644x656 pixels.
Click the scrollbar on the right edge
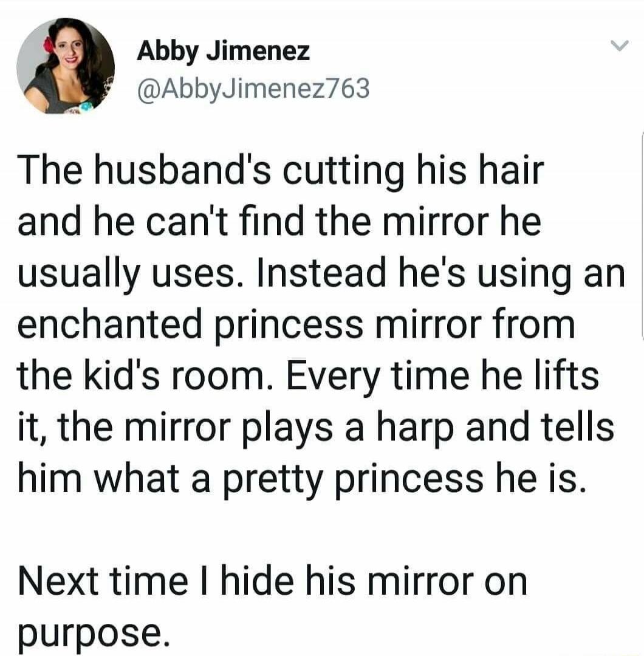coord(642,234)
